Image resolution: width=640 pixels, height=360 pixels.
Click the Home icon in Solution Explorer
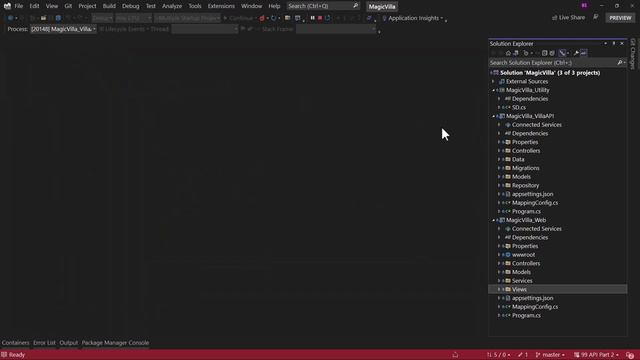tap(508, 53)
